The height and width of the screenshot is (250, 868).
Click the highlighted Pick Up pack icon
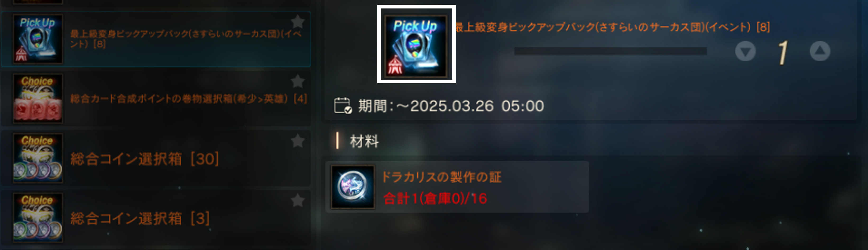click(416, 44)
